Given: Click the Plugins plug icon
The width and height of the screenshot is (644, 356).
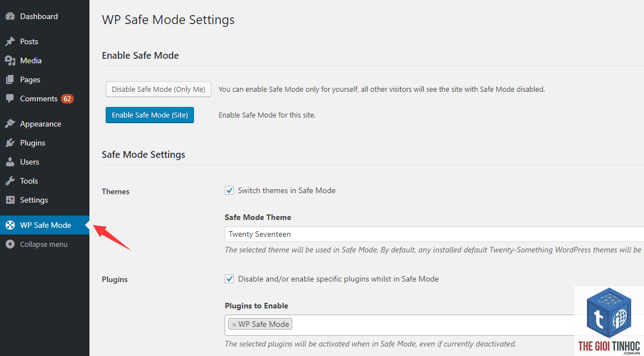Looking at the screenshot, I should 10,143.
